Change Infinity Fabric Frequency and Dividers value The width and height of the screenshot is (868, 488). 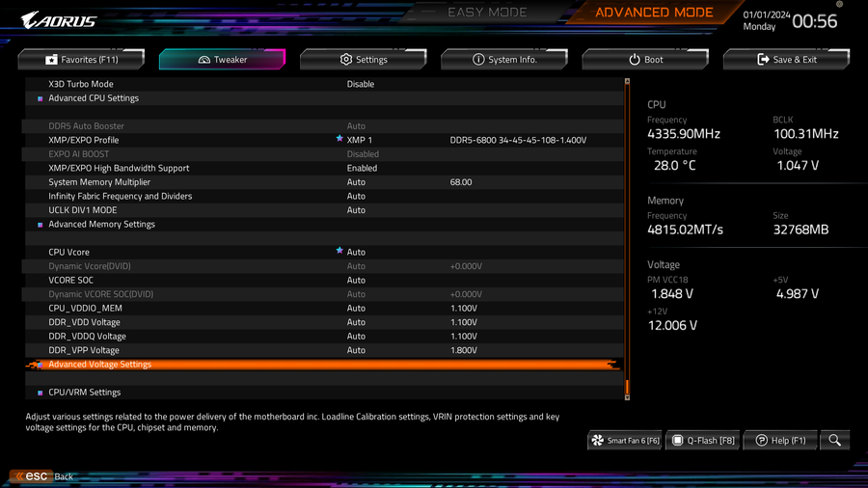356,196
